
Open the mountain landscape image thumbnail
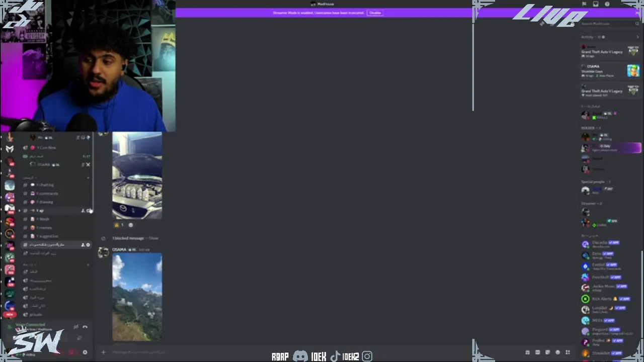coord(137,297)
